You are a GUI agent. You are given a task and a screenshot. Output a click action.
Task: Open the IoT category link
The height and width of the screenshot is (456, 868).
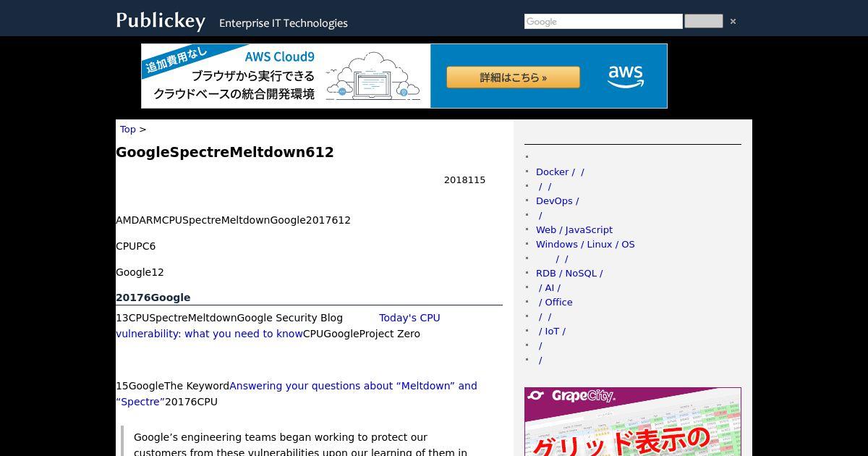click(552, 332)
